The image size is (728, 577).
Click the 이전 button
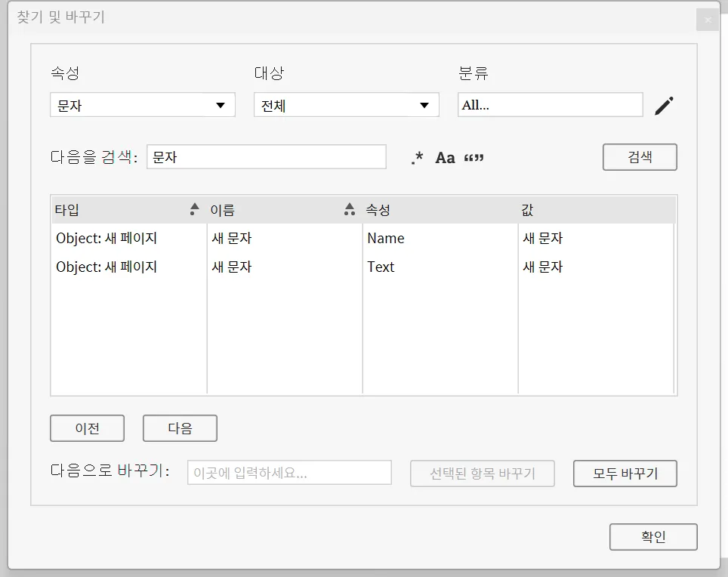pyautogui.click(x=88, y=428)
